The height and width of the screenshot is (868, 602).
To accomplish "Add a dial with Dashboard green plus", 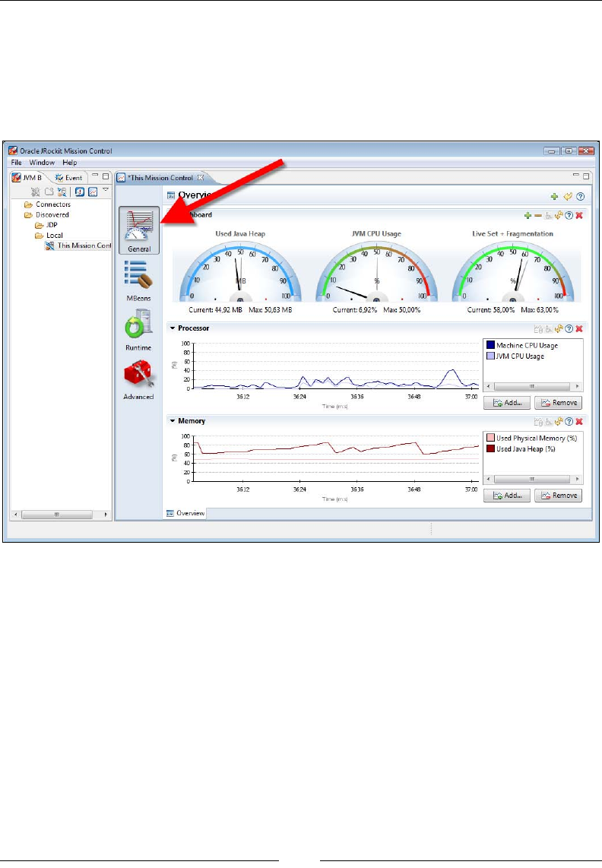I will [x=528, y=215].
